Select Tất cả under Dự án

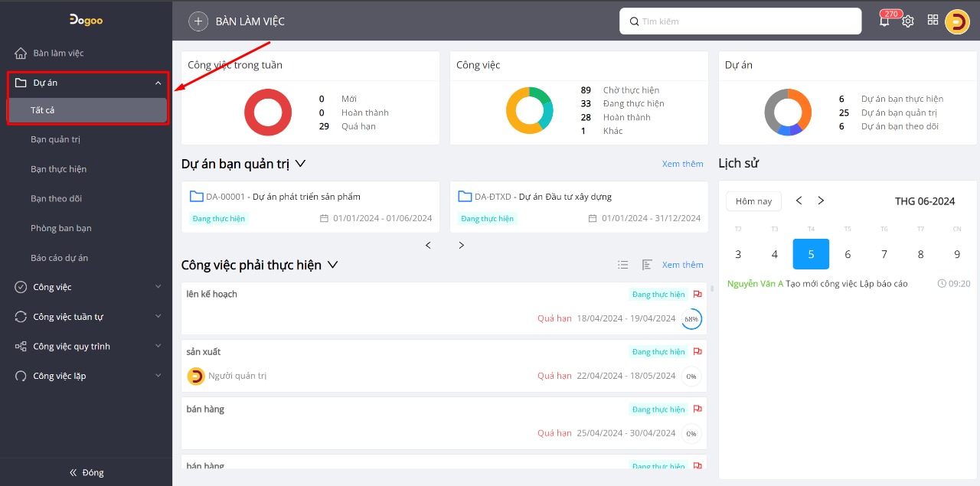(87, 110)
